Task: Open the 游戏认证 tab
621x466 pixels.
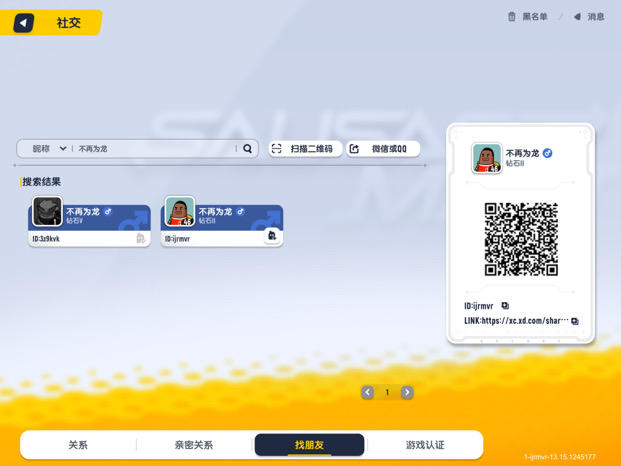Action: pos(425,445)
